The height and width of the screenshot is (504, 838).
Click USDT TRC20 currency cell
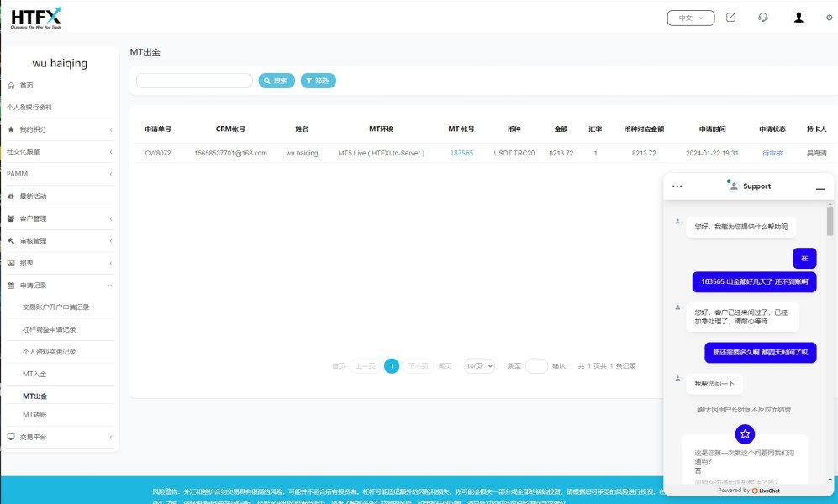point(514,153)
